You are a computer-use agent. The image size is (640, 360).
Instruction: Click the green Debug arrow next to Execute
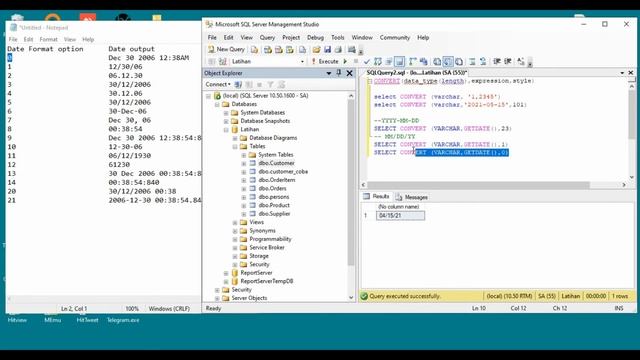345,61
